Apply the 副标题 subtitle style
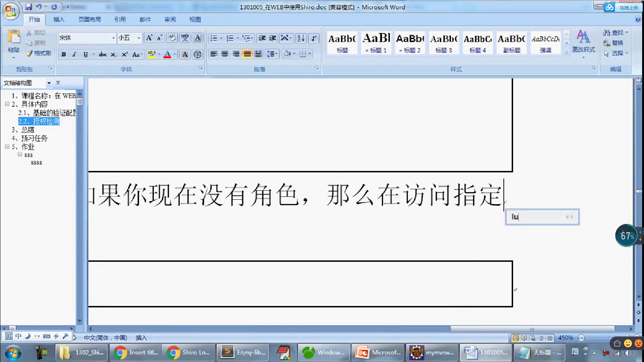644x362 pixels. pos(512,43)
